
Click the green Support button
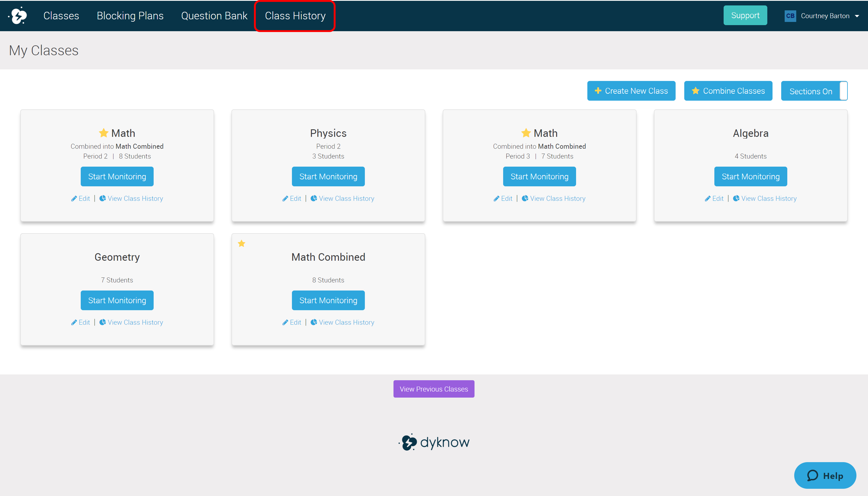pos(745,15)
